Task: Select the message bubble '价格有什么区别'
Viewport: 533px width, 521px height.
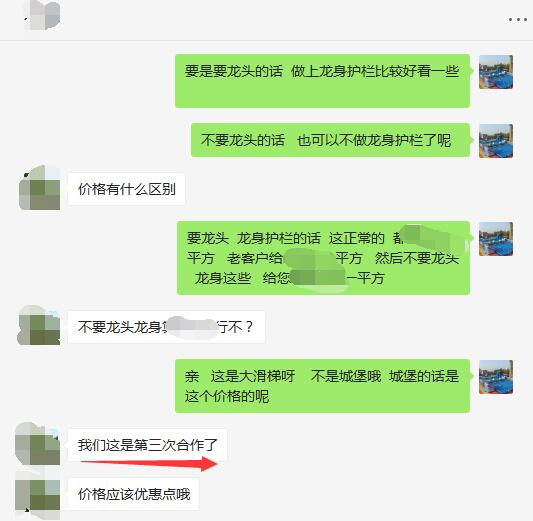Action: (126, 189)
